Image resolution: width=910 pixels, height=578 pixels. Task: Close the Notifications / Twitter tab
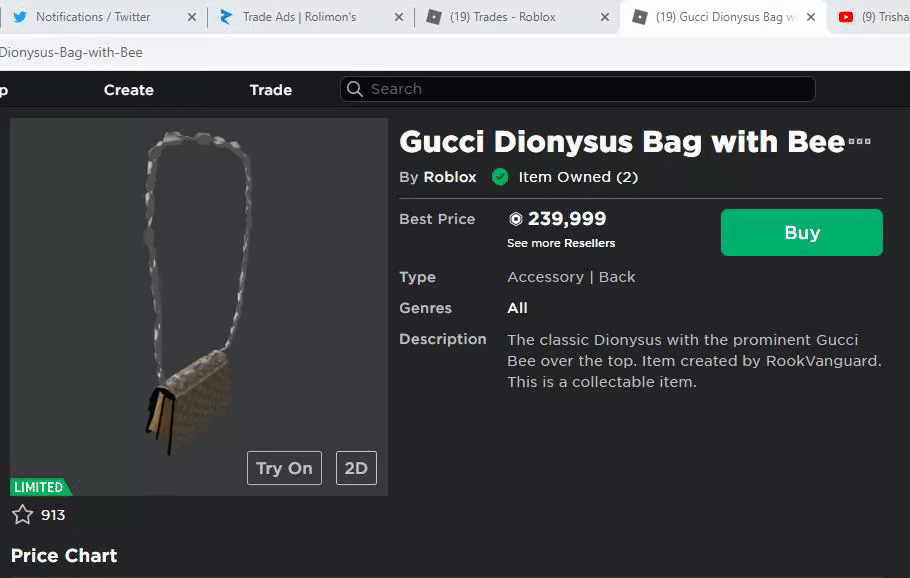[192, 17]
